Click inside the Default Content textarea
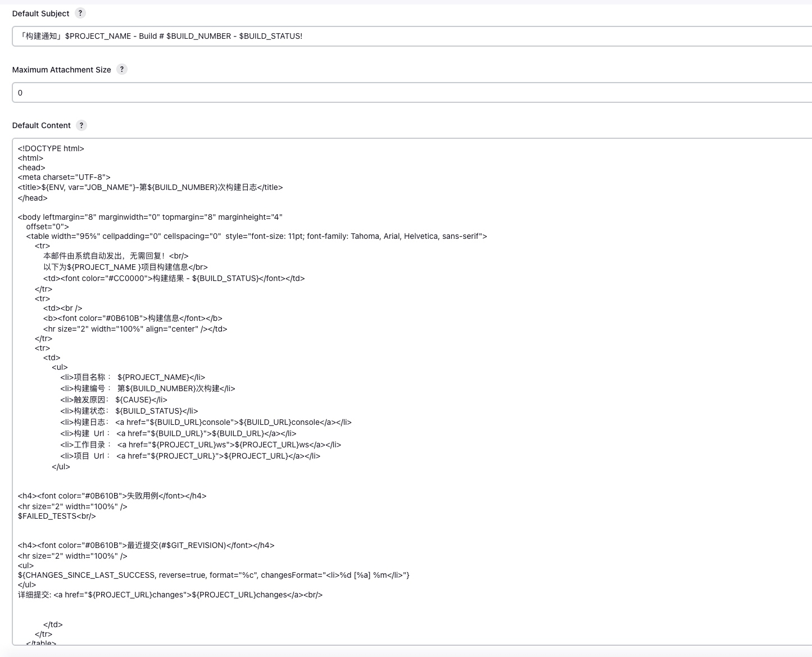 [x=412, y=391]
